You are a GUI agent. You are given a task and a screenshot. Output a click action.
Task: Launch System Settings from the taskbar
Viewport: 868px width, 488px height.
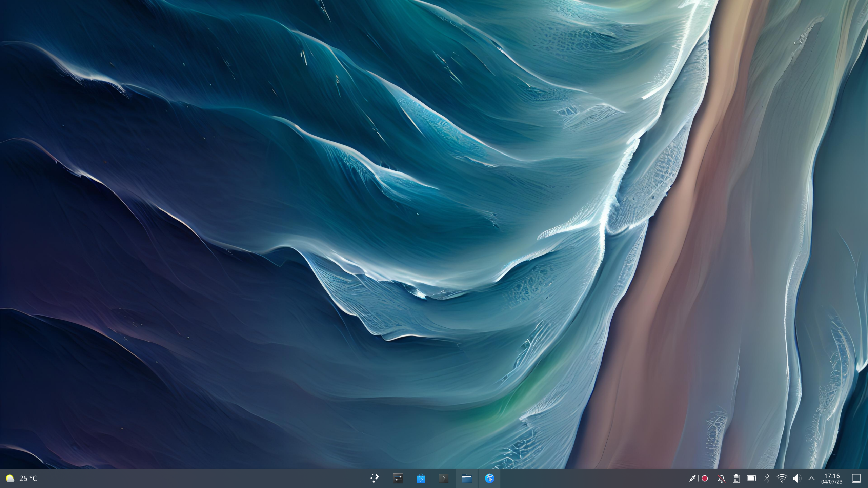398,478
